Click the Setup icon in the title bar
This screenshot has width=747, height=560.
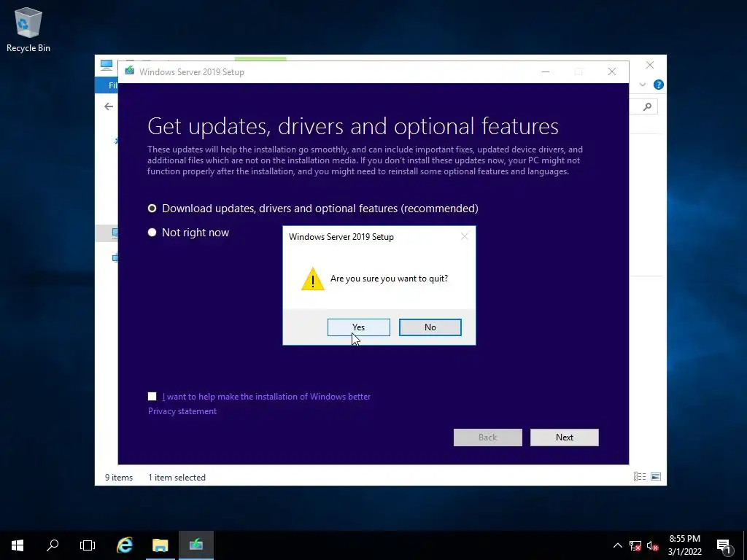130,71
